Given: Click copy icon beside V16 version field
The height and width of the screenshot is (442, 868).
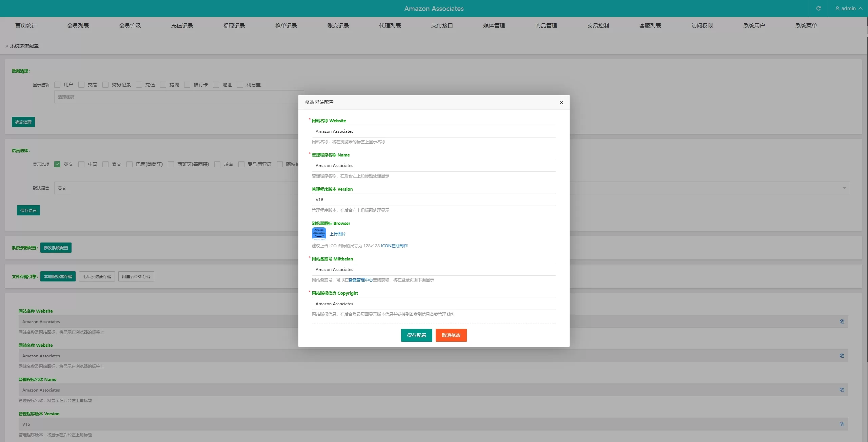Looking at the screenshot, I should tap(842, 424).
